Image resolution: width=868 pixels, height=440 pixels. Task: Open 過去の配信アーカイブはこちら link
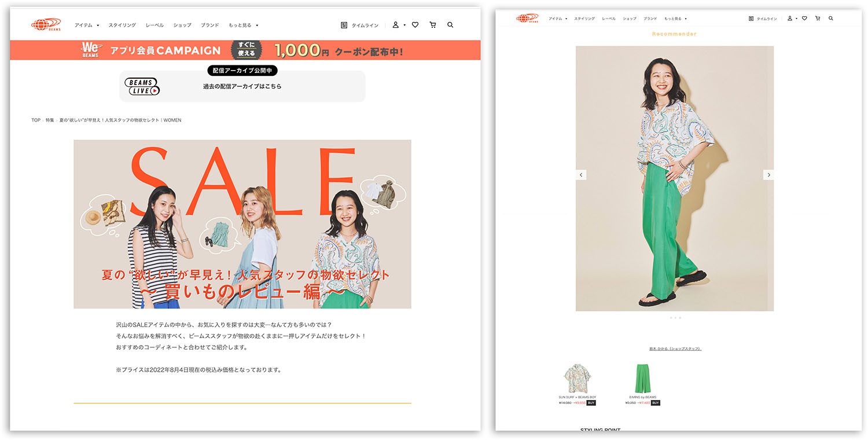(242, 86)
